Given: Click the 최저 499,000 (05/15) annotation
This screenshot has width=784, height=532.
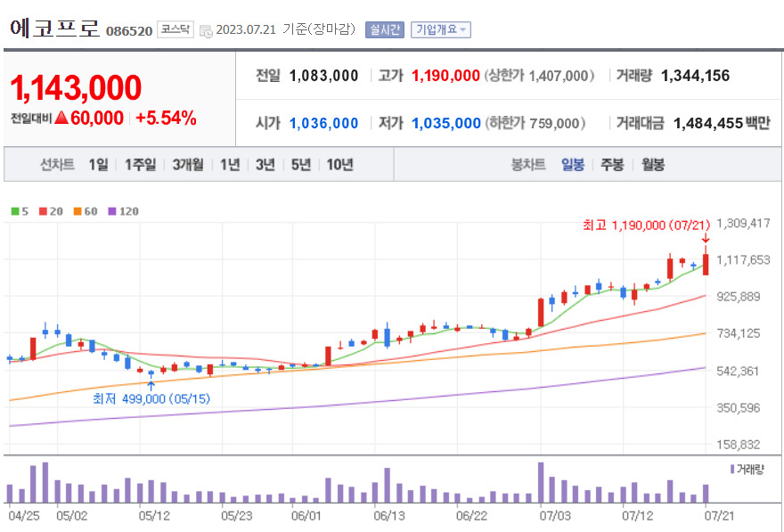Looking at the screenshot, I should pos(151,399).
